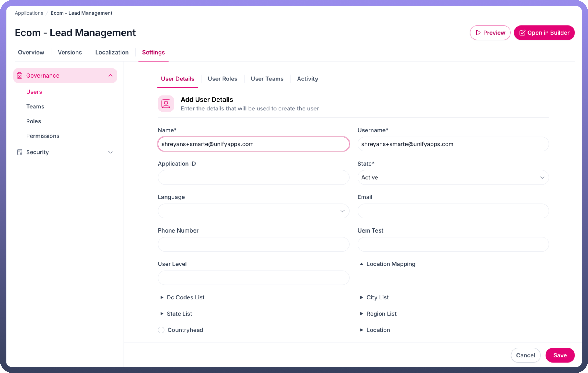Open the Versions tab
Screen dimensions: 588x373
point(70,52)
